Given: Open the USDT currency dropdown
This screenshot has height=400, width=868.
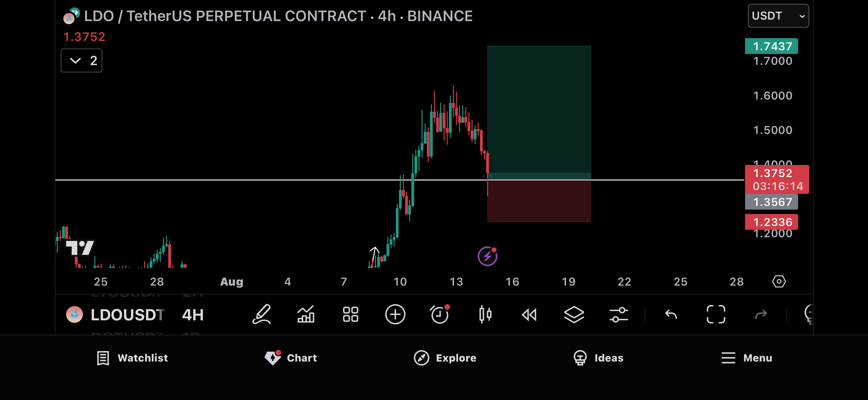Looking at the screenshot, I should pyautogui.click(x=778, y=16).
